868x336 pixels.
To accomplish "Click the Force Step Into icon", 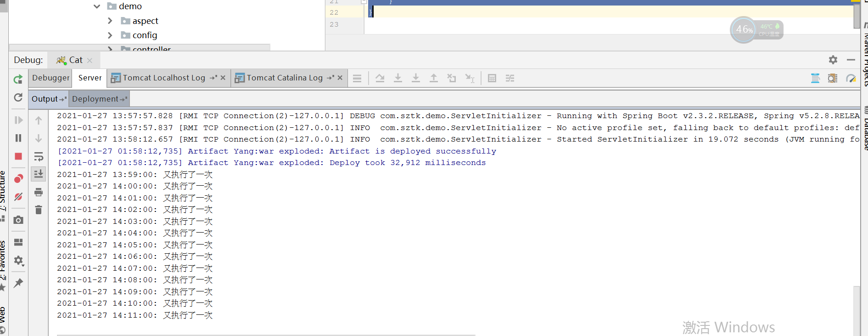I will [416, 78].
